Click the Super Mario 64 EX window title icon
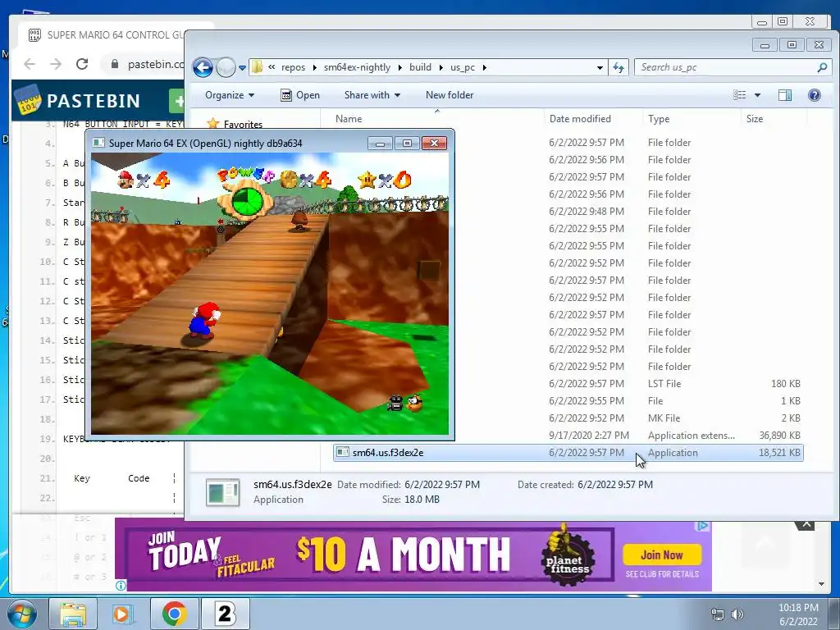The image size is (840, 630). (98, 143)
